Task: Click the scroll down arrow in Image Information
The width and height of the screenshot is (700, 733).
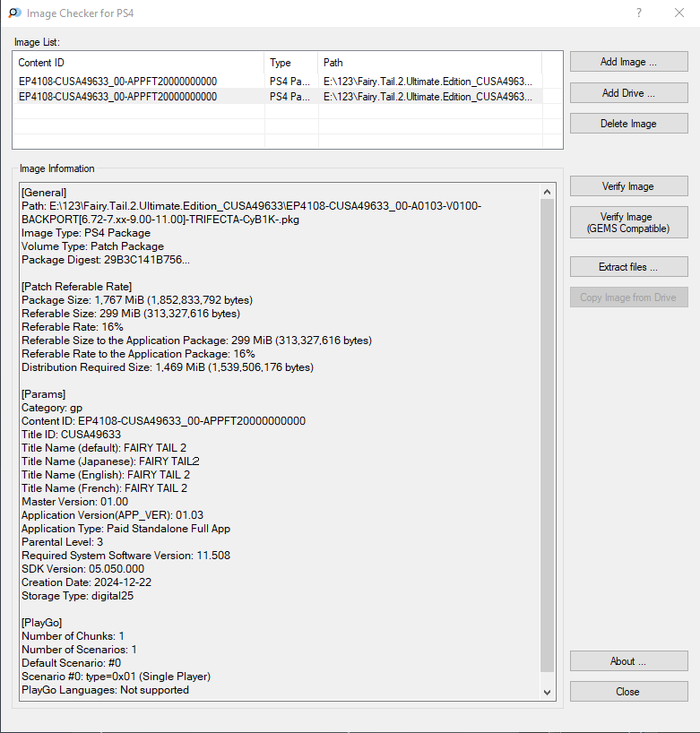Action: pos(547,693)
